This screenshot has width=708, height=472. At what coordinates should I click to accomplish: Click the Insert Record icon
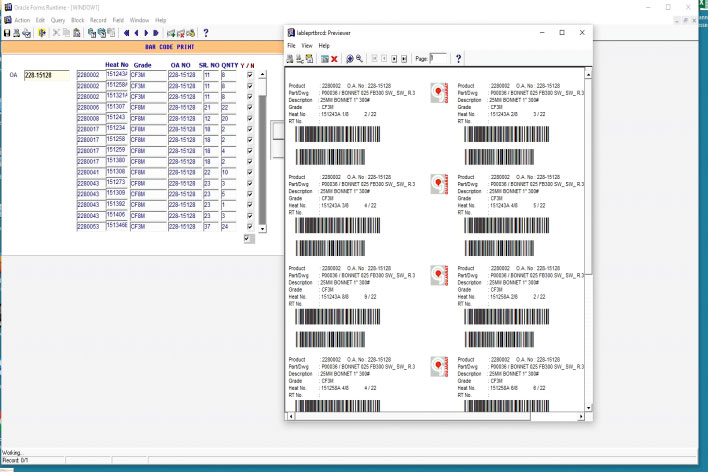[171, 33]
